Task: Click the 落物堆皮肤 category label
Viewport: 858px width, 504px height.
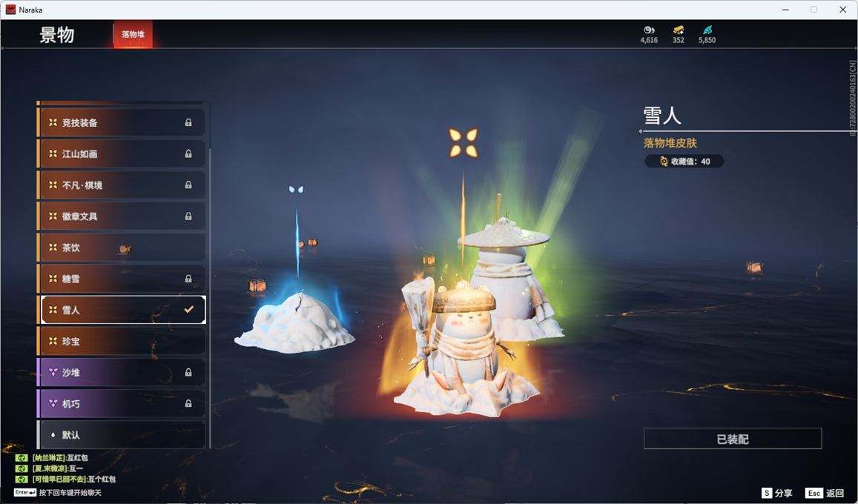Action: [x=670, y=143]
